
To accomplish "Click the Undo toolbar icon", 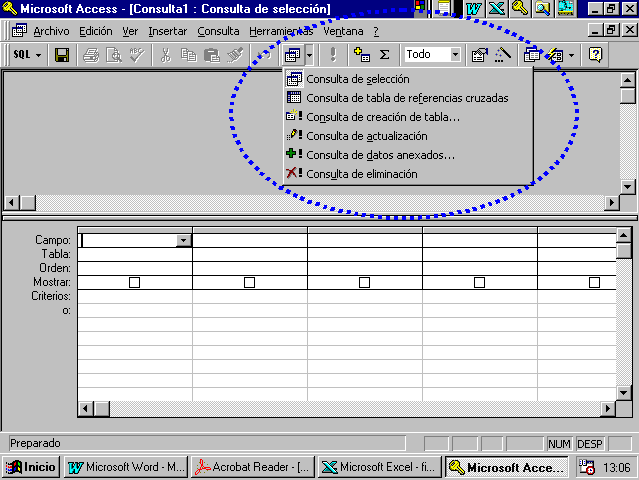I will click(263, 55).
